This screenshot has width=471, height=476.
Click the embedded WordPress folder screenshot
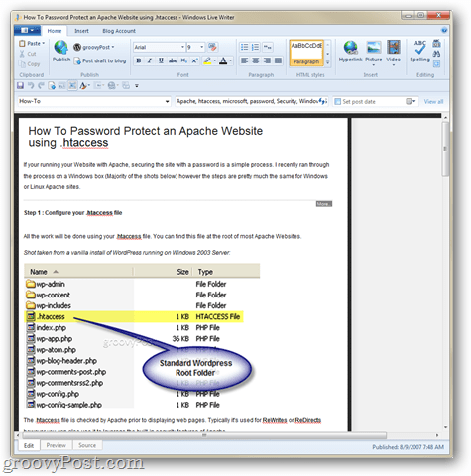(142, 335)
